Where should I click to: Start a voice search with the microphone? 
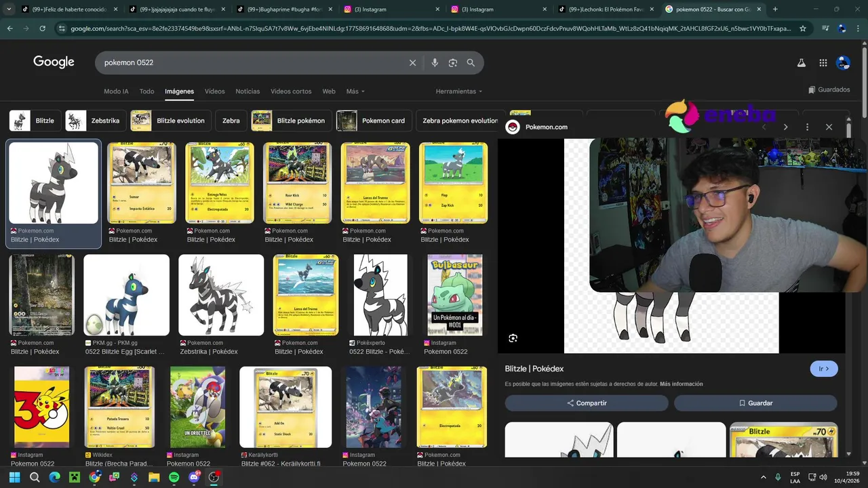click(435, 62)
